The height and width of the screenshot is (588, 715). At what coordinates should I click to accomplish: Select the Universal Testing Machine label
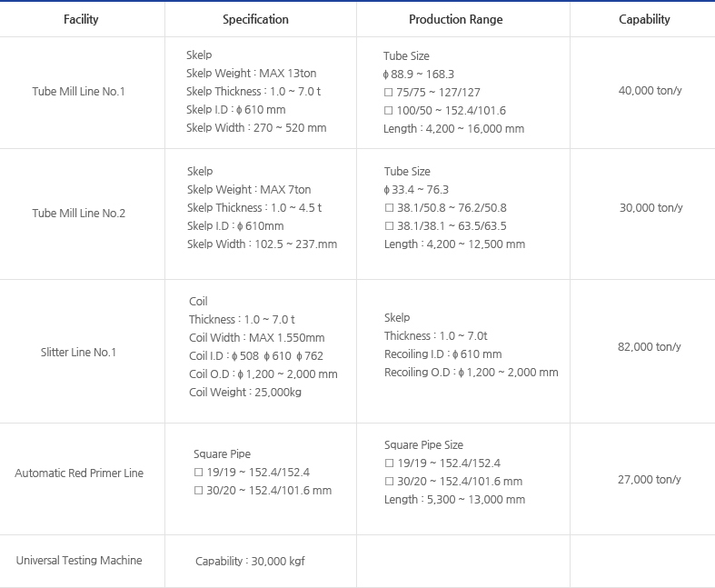point(78,561)
